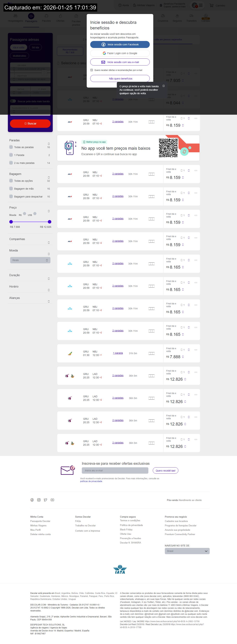Enable Bagagem de mão filter checkbox
Image resolution: width=237 pixels, height=644 pixels.
(x=11, y=189)
